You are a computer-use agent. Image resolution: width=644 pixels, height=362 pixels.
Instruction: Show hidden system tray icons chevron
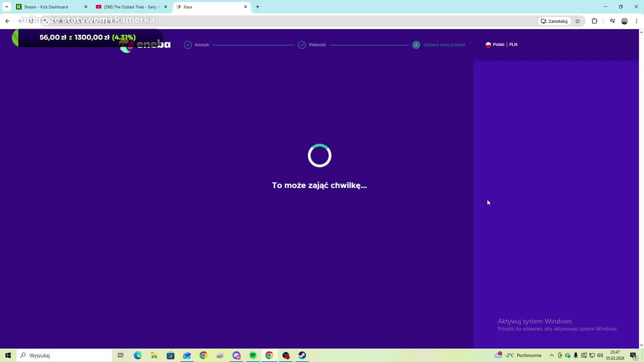551,355
